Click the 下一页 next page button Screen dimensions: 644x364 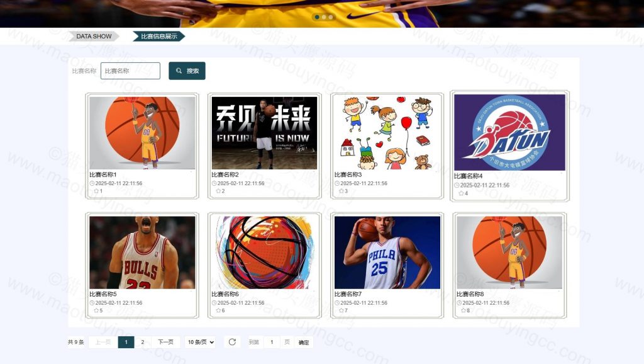pyautogui.click(x=165, y=342)
